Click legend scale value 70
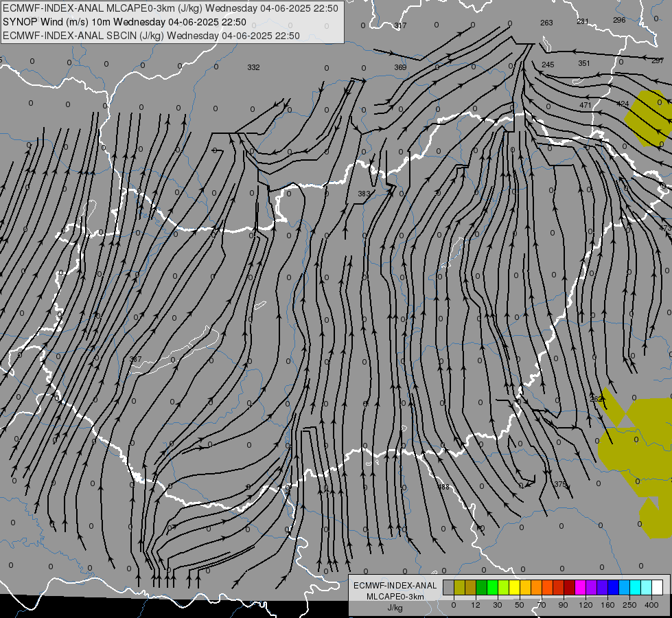This screenshot has width=672, height=618. tap(542, 605)
